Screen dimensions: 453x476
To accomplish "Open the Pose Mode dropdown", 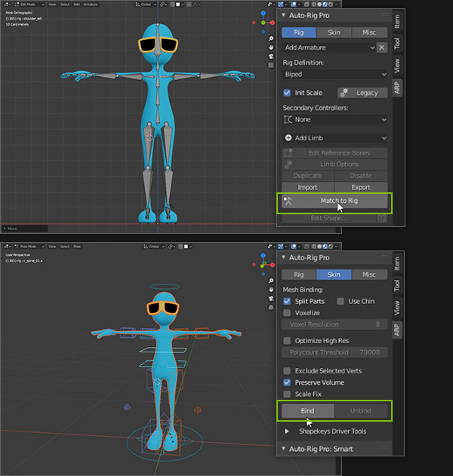I will click(29, 247).
